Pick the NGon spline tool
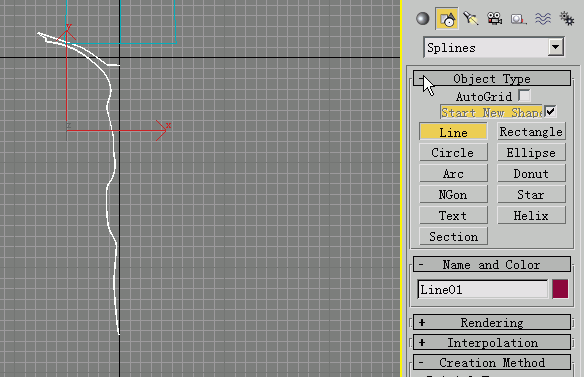 pos(453,194)
